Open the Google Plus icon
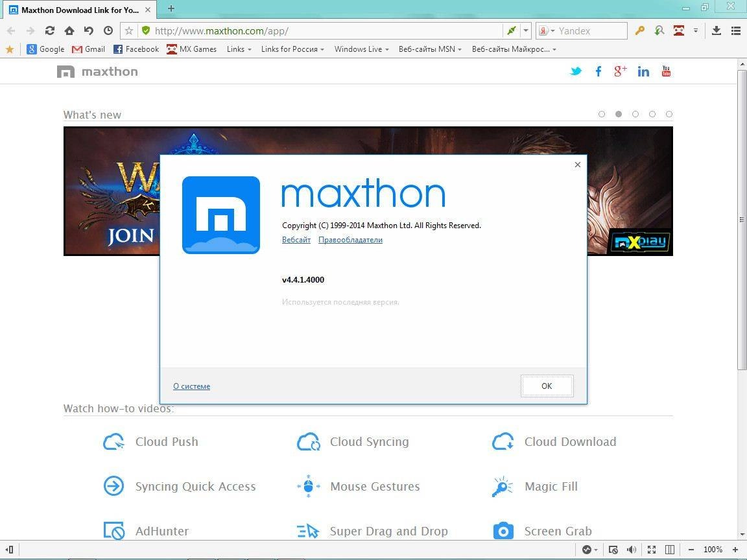This screenshot has height=560, width=747. tap(621, 71)
